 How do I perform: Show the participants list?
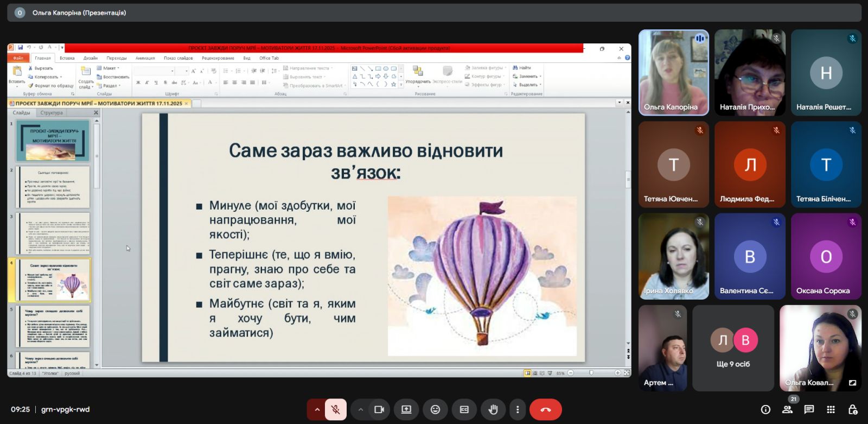[x=787, y=409]
